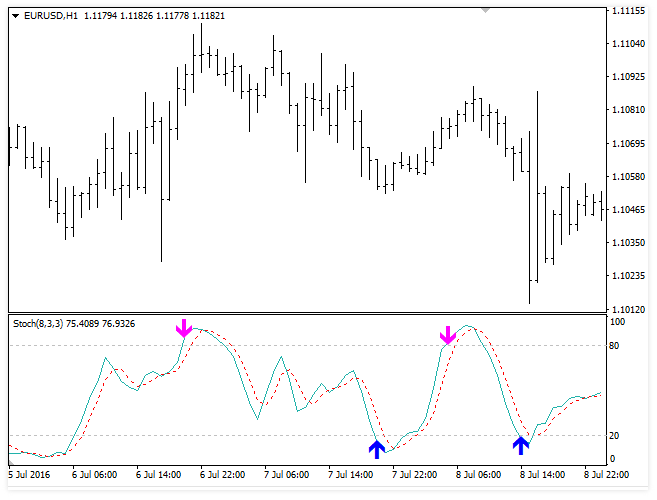
Task: Click price scale label 1.10695
Action: [x=629, y=144]
